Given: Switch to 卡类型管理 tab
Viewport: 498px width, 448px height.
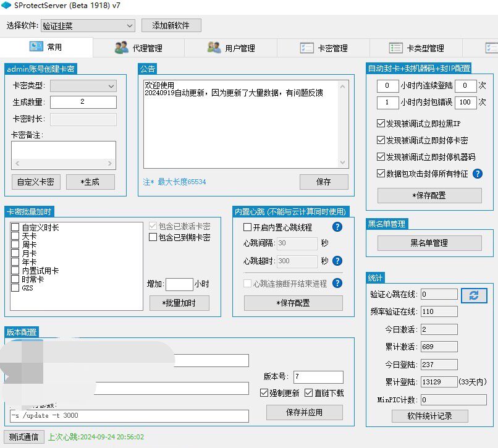Looking at the screenshot, I should pyautogui.click(x=416, y=48).
